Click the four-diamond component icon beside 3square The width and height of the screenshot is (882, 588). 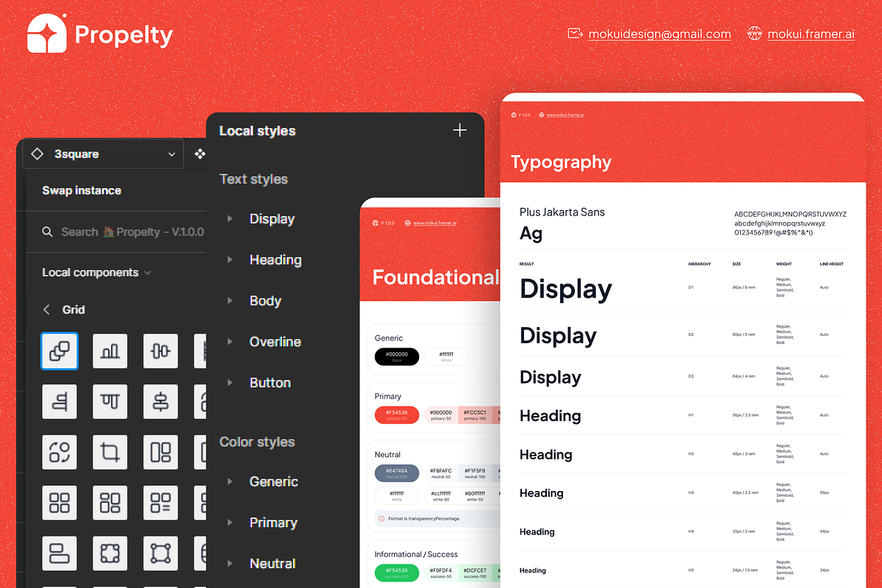200,154
